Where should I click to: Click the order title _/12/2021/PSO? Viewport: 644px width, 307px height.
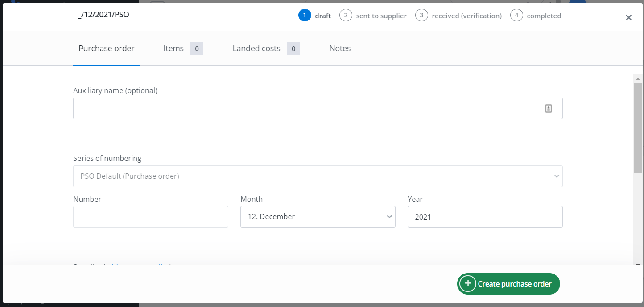tap(103, 15)
